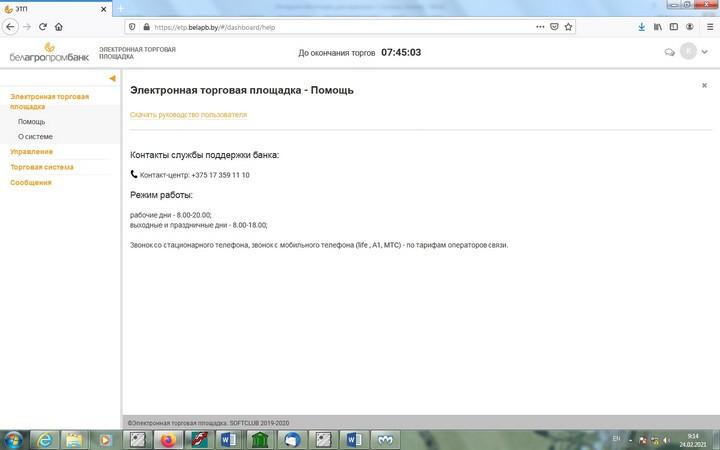The image size is (720, 450).
Task: Expand the Торговая система section
Action: (x=42, y=167)
